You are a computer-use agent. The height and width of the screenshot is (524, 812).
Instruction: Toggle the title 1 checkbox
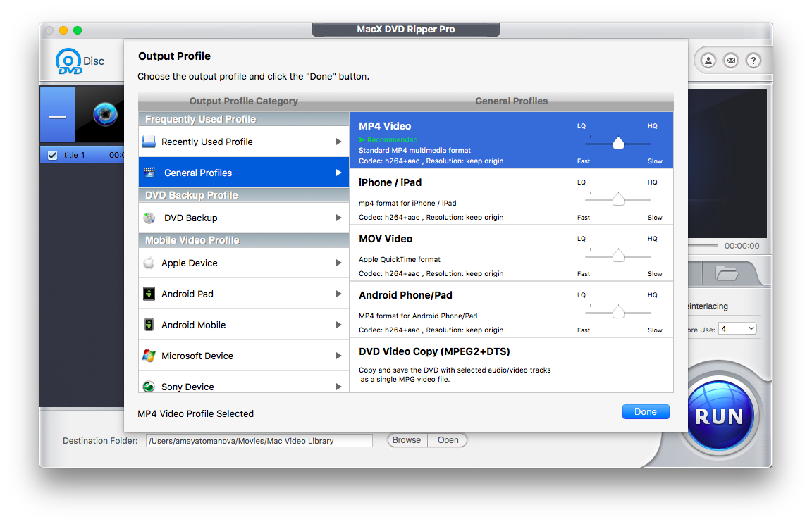(52, 155)
